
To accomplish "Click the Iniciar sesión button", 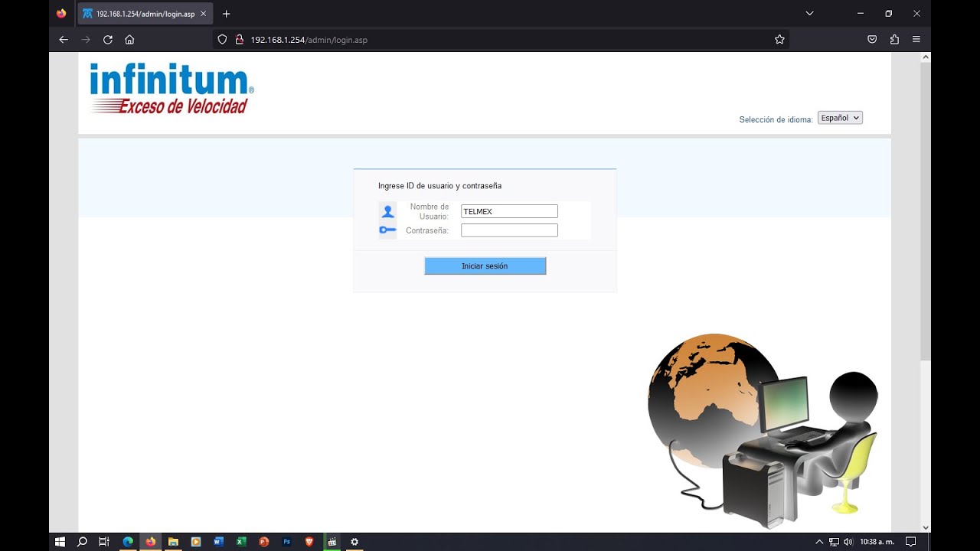I will click(x=485, y=266).
